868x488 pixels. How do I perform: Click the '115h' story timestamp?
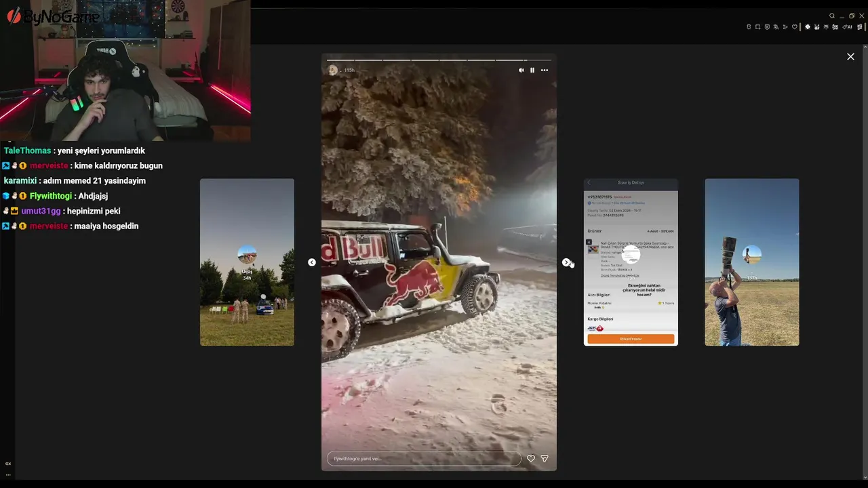click(x=349, y=70)
